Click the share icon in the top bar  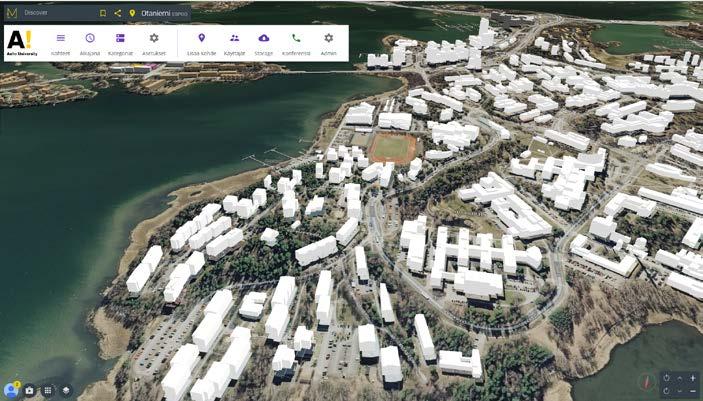point(117,13)
